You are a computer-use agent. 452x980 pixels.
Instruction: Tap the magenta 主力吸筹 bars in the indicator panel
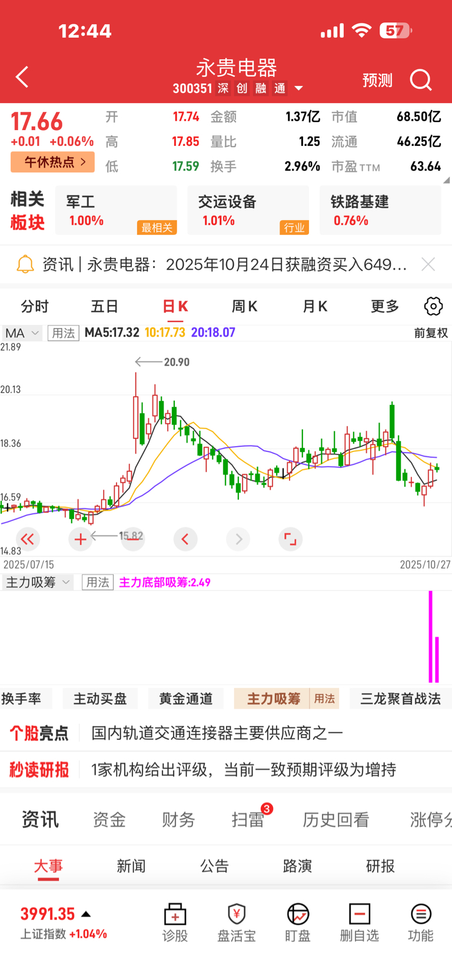[x=434, y=637]
